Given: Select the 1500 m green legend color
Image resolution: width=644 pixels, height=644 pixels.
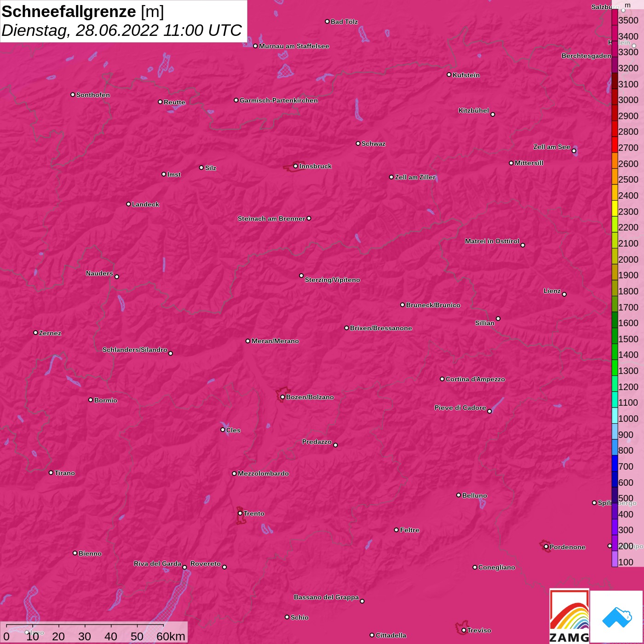Looking at the screenshot, I should 615,336.
